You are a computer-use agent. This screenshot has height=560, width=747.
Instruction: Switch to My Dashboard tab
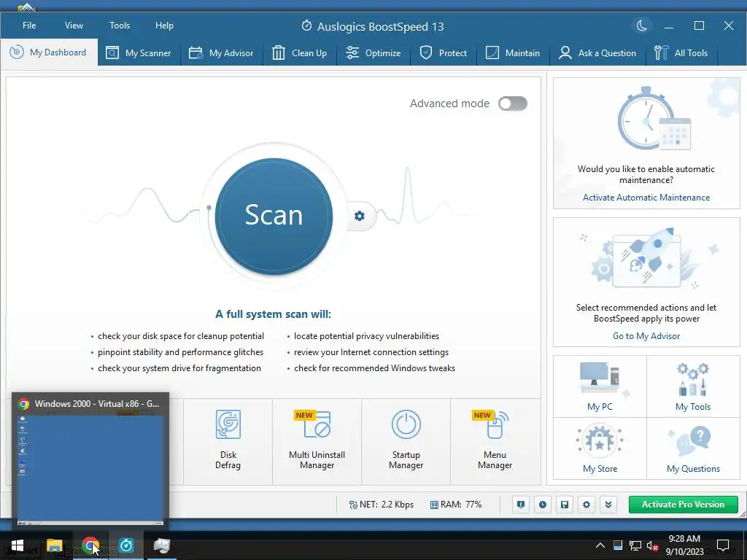(49, 52)
